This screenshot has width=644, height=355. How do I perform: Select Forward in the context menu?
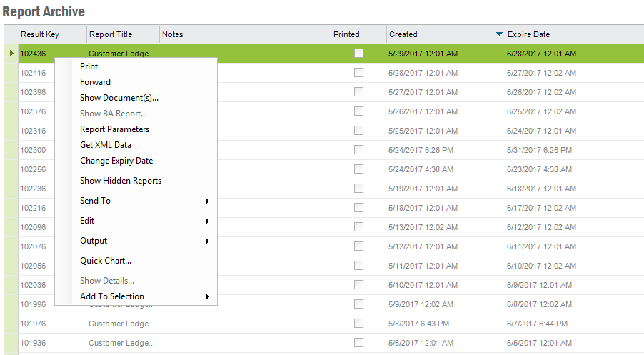pyautogui.click(x=95, y=82)
